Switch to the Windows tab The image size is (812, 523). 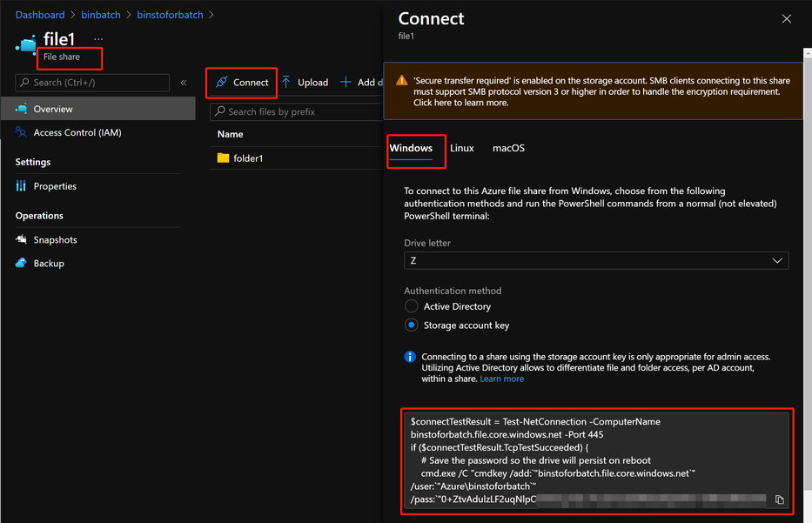tap(411, 148)
